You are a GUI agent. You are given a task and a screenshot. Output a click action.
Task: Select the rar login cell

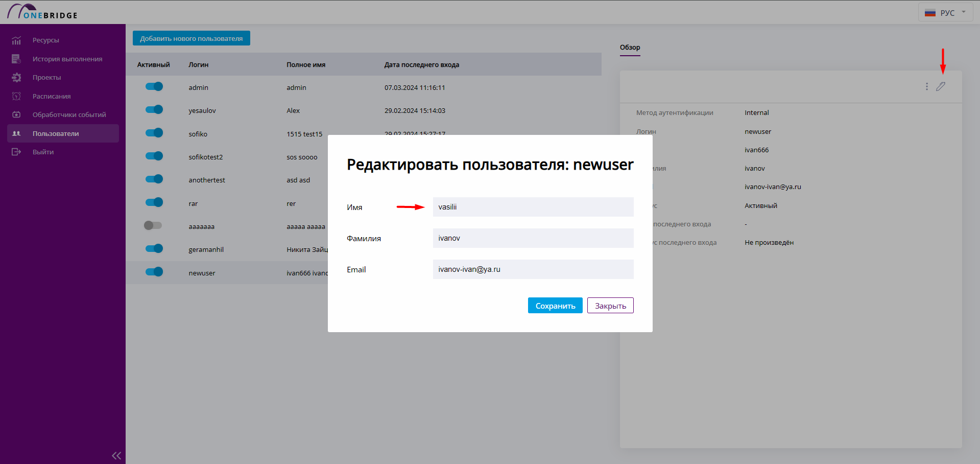coord(193,204)
